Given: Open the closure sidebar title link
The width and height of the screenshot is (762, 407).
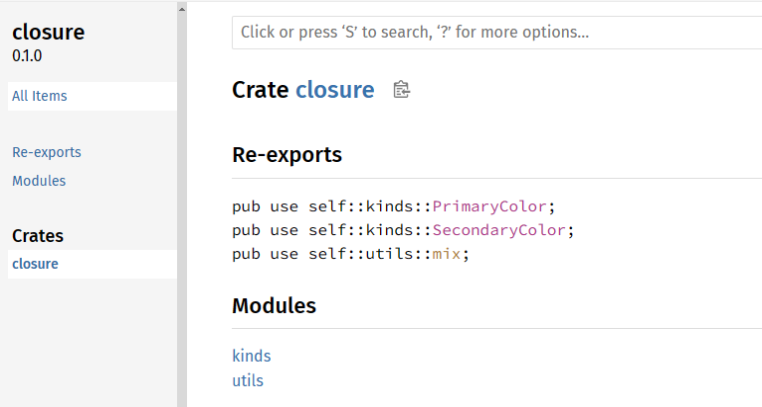Looking at the screenshot, I should pyautogui.click(x=48, y=33).
